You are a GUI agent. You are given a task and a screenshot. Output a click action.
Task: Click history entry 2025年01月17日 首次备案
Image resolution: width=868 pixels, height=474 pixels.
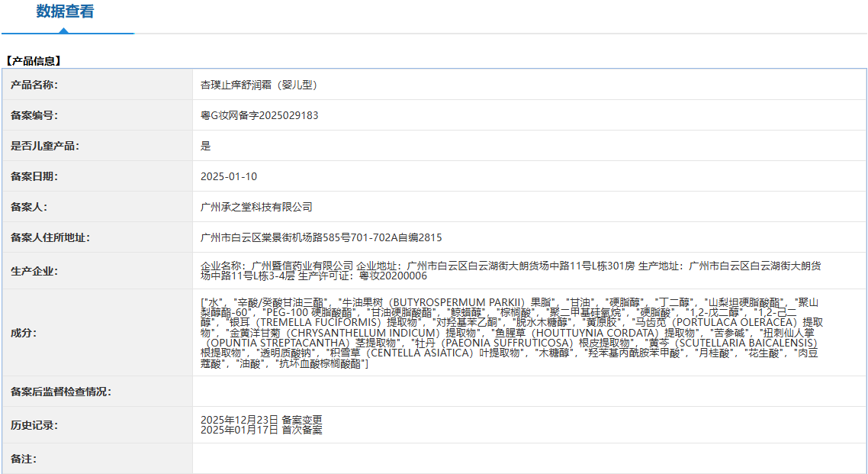(262, 430)
